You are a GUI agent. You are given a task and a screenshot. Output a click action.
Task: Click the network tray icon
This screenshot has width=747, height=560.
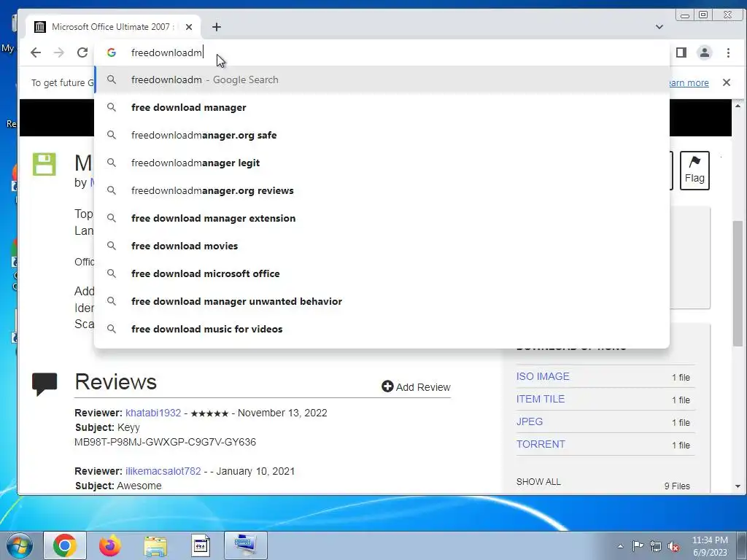click(656, 547)
